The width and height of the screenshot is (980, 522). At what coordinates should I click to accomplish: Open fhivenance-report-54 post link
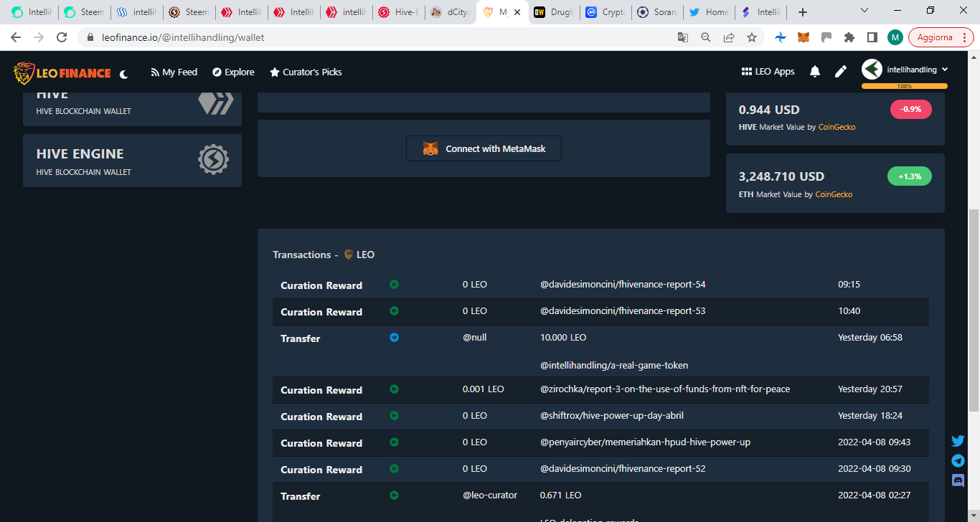[x=623, y=285]
